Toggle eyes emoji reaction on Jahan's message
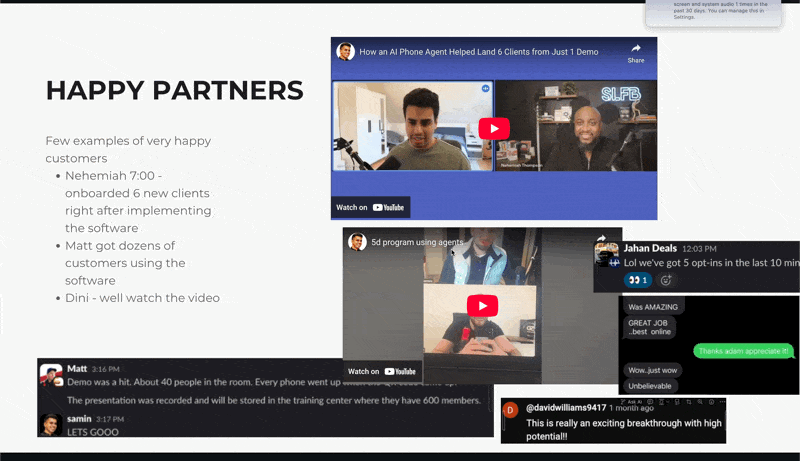Viewport: 800px width, 461px height. tap(638, 280)
